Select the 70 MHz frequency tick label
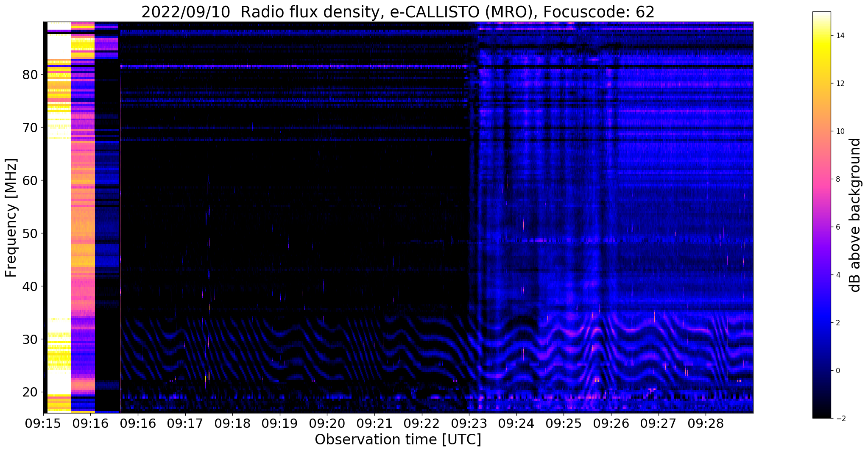Viewport: 868px width, 452px height. [30, 128]
